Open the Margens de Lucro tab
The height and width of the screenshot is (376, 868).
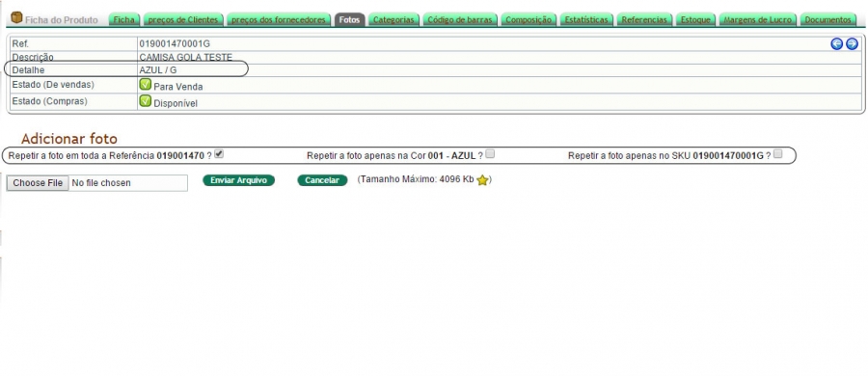(758, 19)
